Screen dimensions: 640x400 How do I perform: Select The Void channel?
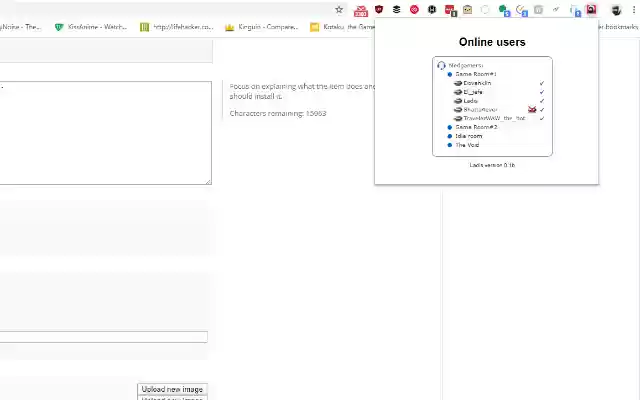tap(467, 145)
